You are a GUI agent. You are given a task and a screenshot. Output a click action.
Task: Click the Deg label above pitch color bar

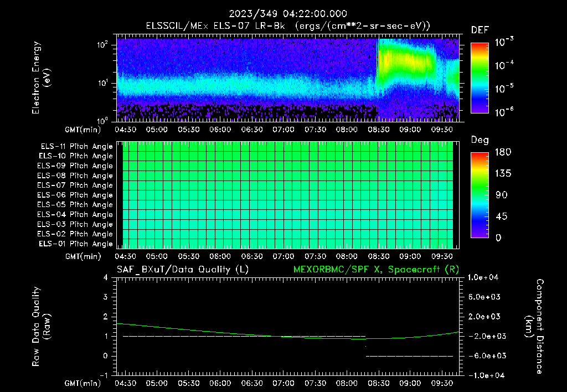click(x=480, y=140)
